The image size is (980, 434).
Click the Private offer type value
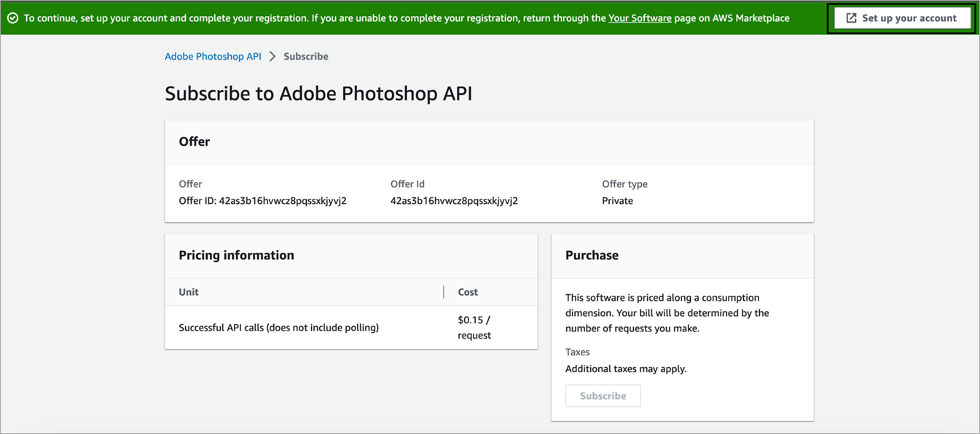point(617,201)
